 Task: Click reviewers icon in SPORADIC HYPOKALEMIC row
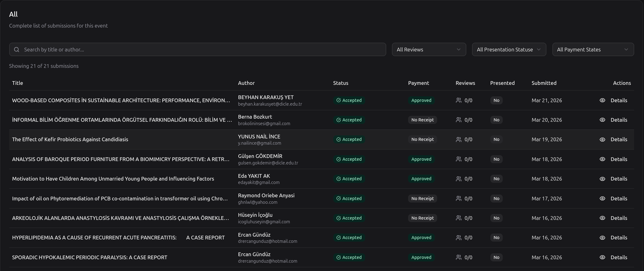coord(458,257)
